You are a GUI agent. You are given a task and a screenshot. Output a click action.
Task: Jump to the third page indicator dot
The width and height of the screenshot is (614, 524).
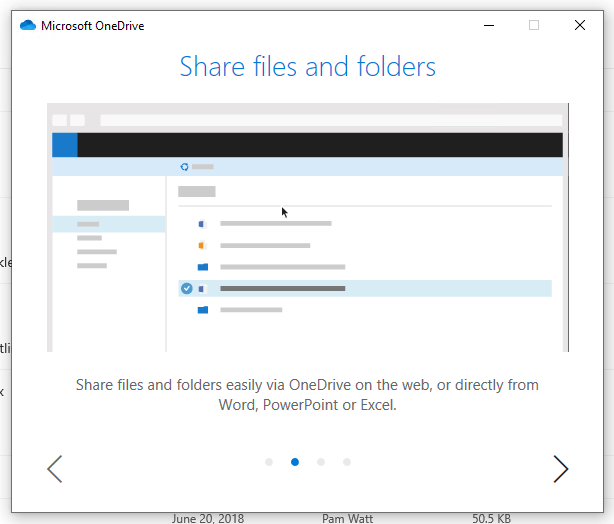pyautogui.click(x=321, y=462)
